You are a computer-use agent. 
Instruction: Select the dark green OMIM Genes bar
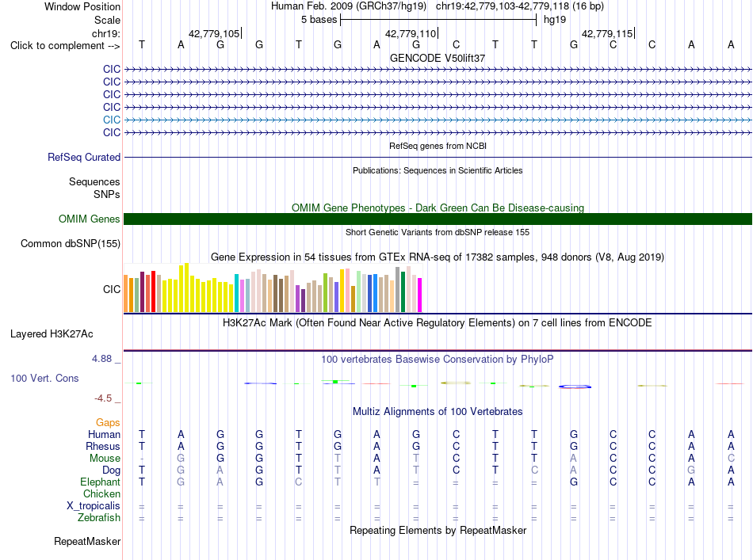pos(438,219)
